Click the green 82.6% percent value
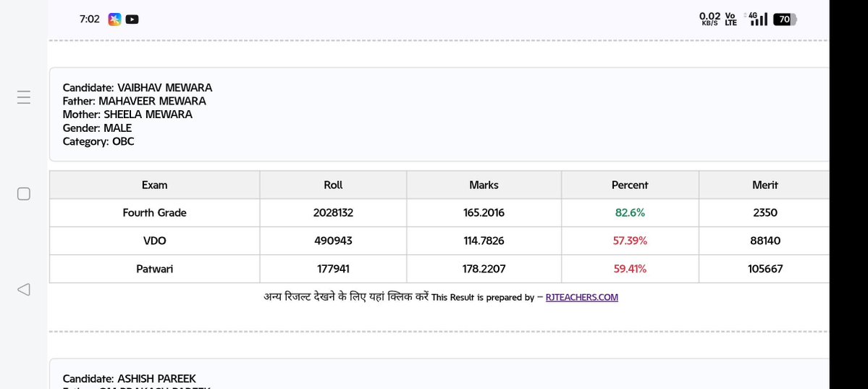 point(630,213)
